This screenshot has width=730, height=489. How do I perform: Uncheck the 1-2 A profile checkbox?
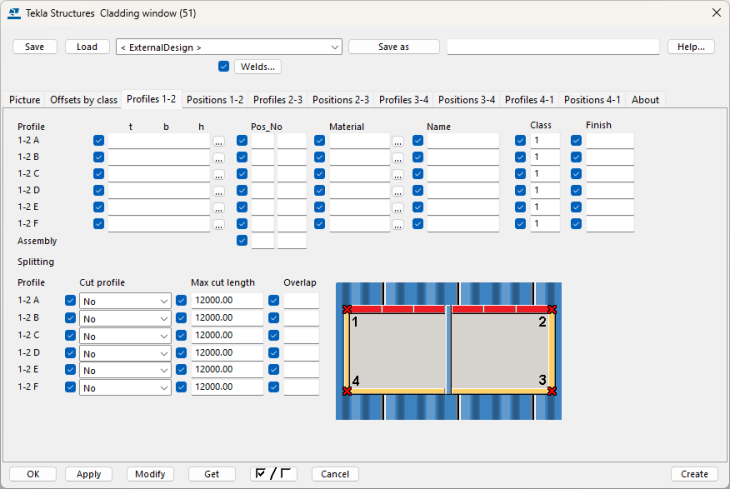coord(98,141)
